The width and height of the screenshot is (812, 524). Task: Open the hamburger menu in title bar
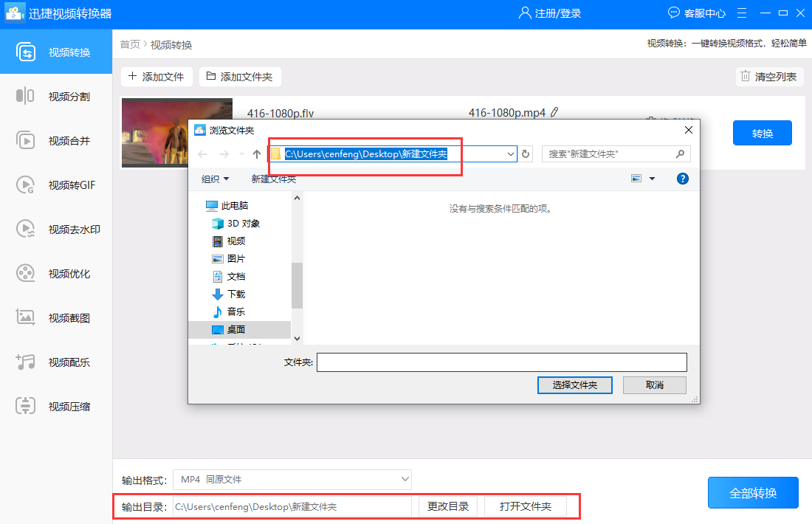[x=742, y=13]
